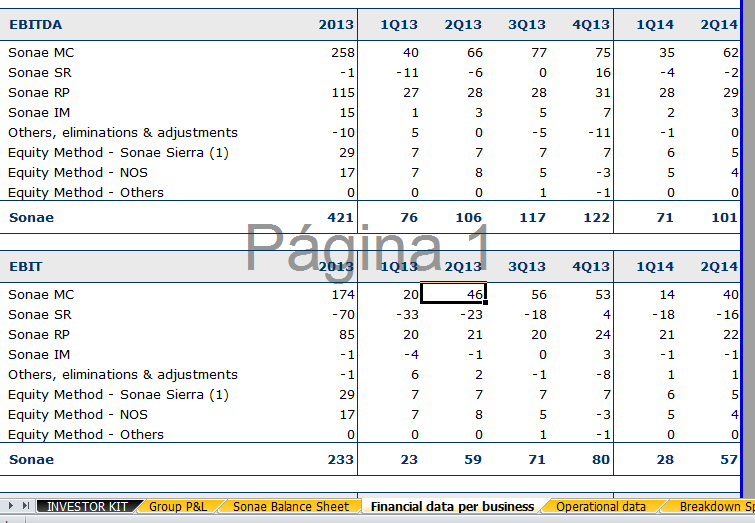Click 1Q14 header in EBIT table
The image size is (755, 523).
click(655, 266)
